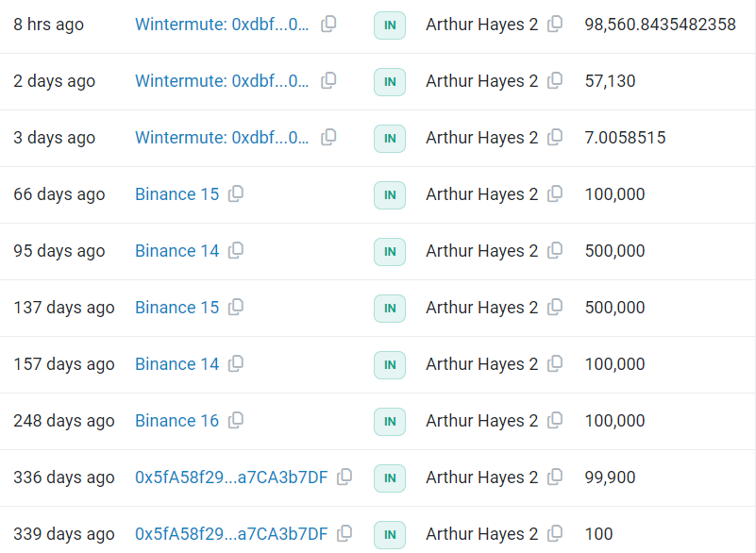Image resolution: width=756 pixels, height=553 pixels.
Task: Click the '248 days ago' timestamp
Action: click(64, 421)
